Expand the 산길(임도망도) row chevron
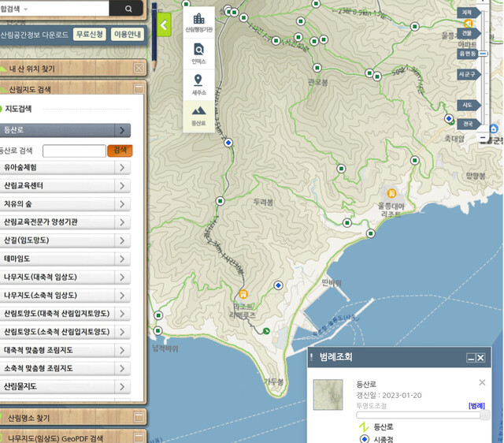The width and height of the screenshot is (504, 443). [x=122, y=240]
